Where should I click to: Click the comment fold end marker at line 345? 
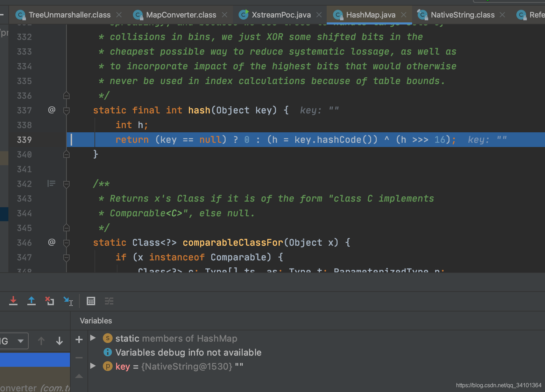point(66,228)
